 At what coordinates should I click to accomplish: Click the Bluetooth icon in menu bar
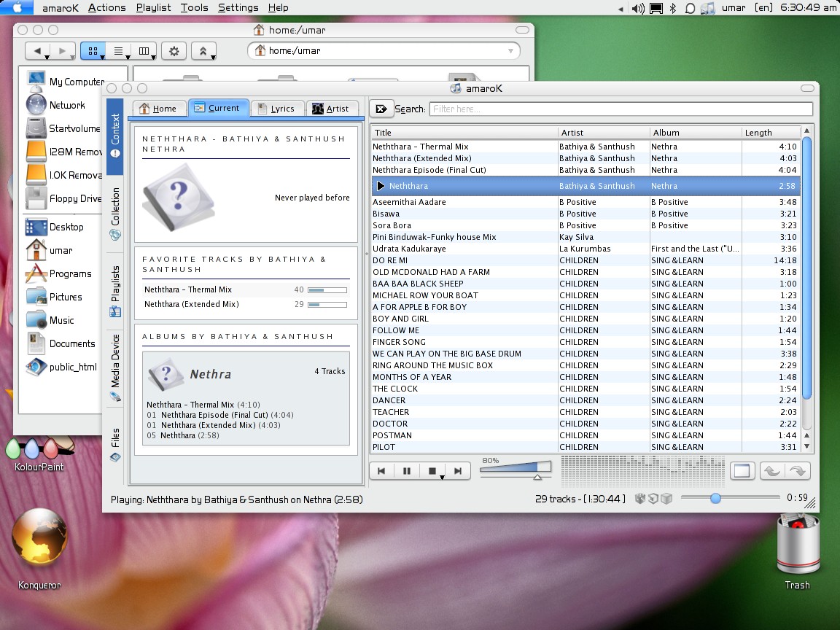(x=673, y=8)
